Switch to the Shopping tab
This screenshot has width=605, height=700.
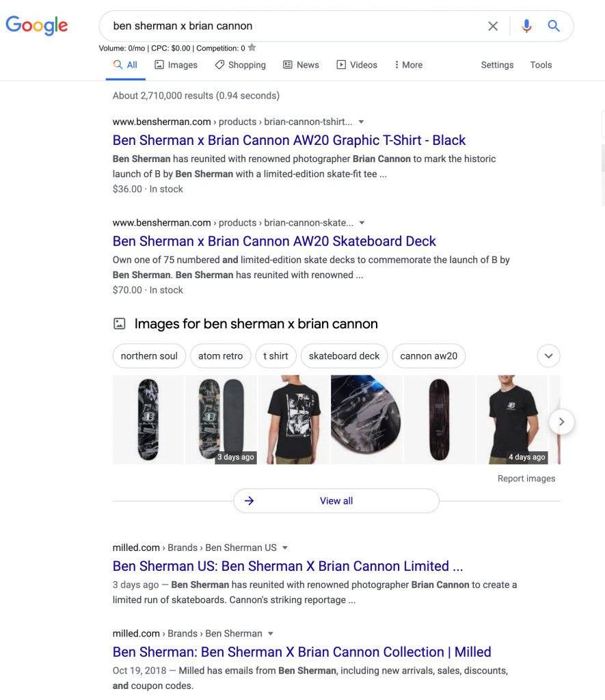(240, 65)
